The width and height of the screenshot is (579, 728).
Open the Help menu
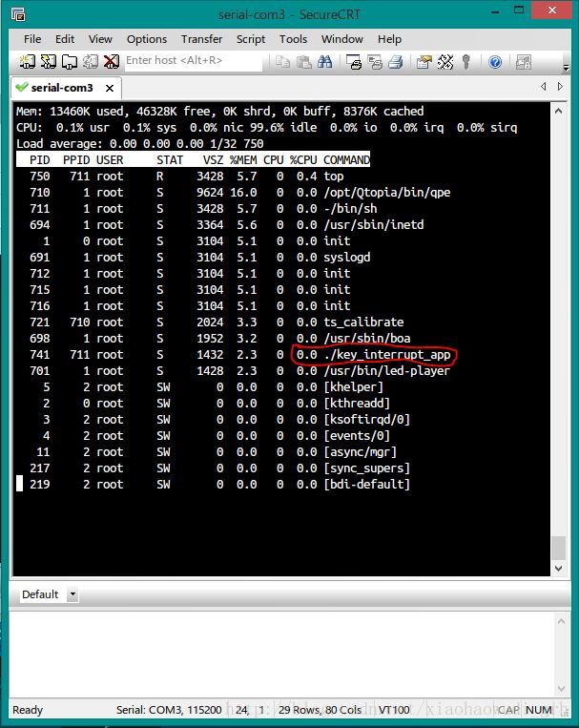pyautogui.click(x=389, y=39)
